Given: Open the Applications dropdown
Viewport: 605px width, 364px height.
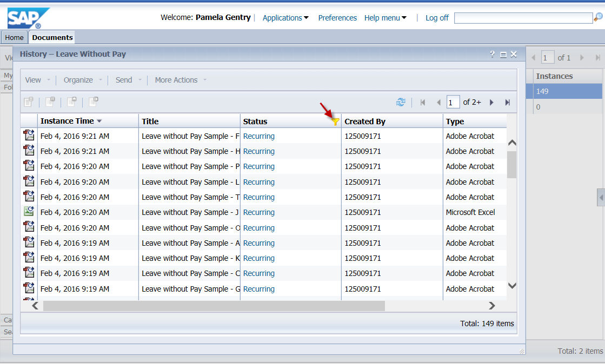Looking at the screenshot, I should 285,17.
